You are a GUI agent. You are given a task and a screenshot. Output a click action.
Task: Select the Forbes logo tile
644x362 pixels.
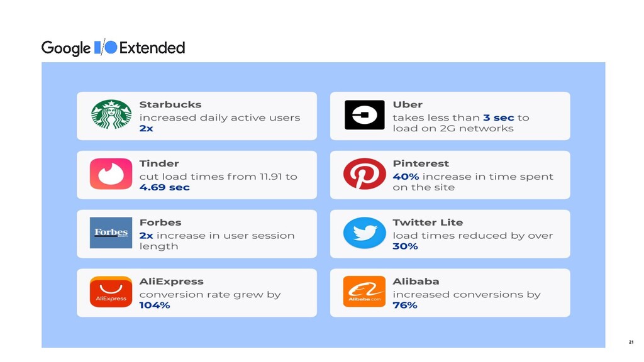pyautogui.click(x=111, y=233)
